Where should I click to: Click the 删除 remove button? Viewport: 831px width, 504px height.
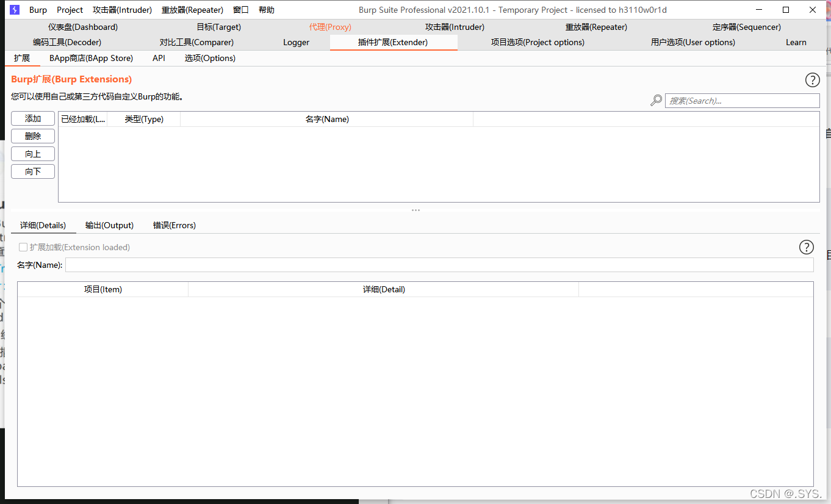(x=33, y=136)
